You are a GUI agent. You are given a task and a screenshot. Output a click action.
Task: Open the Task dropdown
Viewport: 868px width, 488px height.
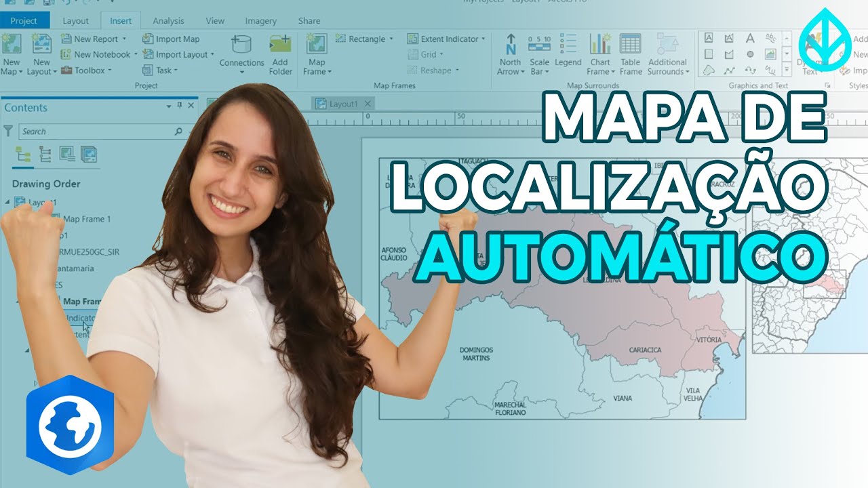tap(160, 70)
